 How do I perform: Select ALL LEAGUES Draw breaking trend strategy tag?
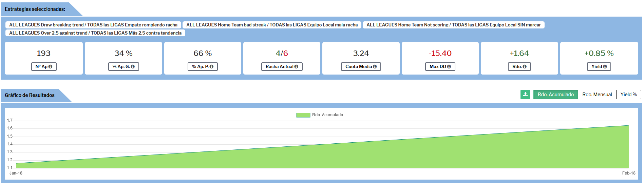click(x=93, y=25)
